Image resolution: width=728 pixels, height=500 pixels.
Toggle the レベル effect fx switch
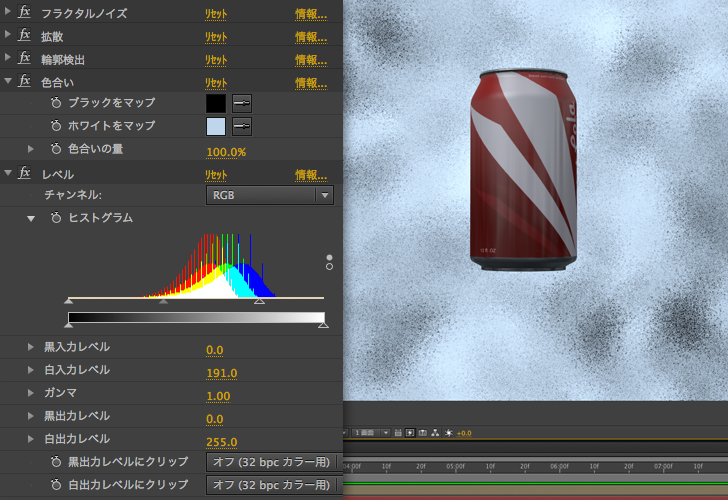[x=25, y=174]
